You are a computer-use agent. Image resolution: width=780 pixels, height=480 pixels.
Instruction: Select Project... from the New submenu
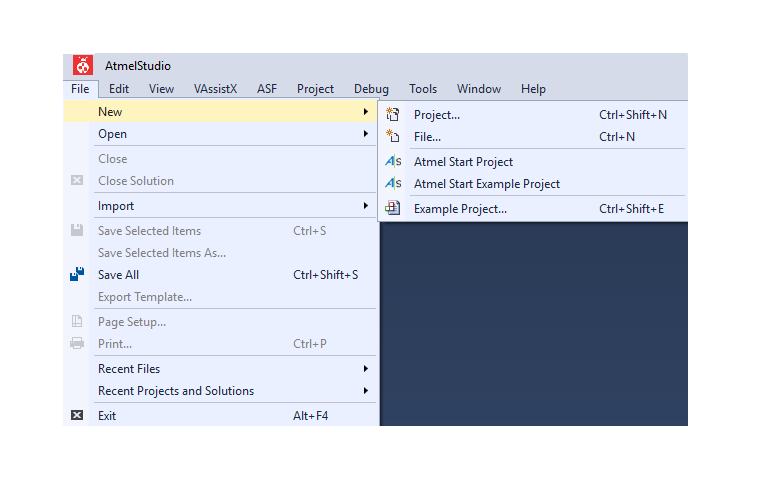(437, 115)
